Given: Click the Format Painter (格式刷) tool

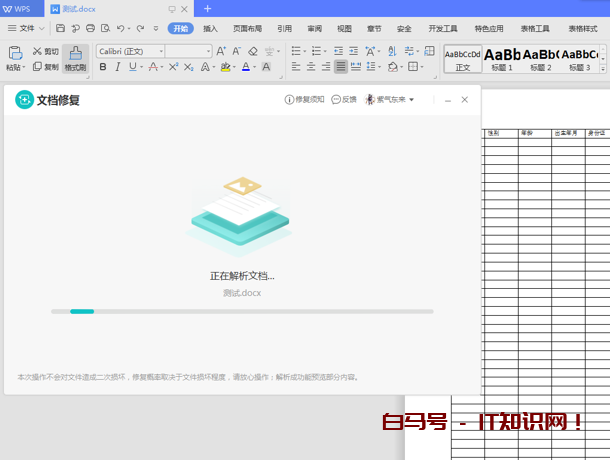Looking at the screenshot, I should click(x=75, y=58).
